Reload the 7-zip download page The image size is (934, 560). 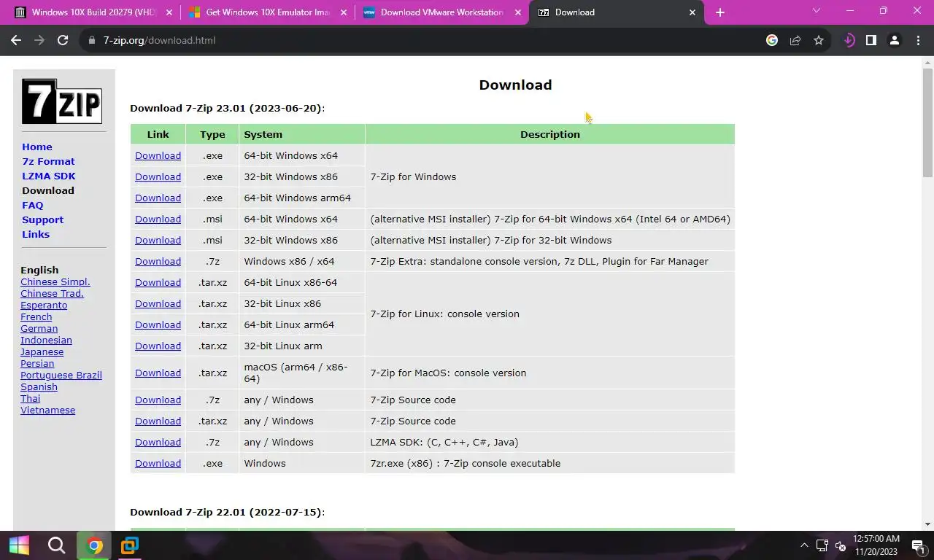63,40
